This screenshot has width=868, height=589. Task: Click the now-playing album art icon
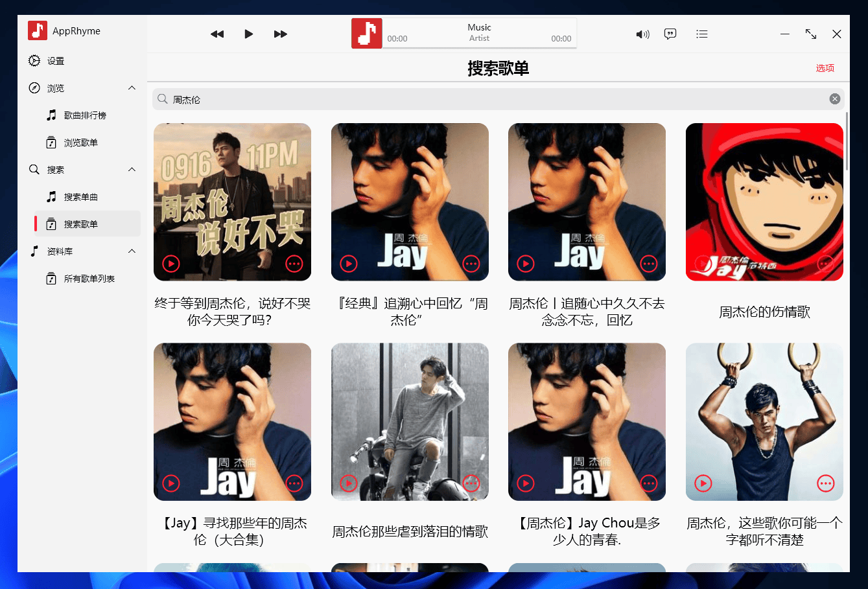pyautogui.click(x=367, y=33)
